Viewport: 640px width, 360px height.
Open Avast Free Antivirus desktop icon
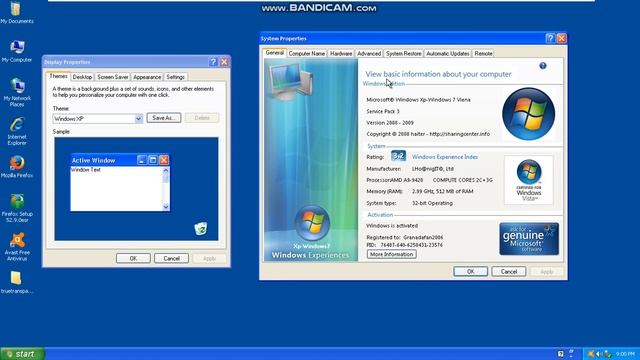pos(17,247)
